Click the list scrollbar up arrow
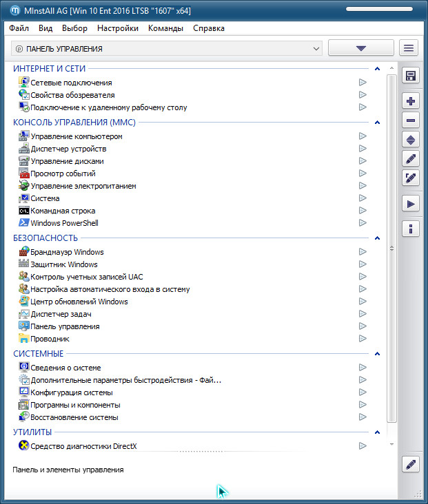The width and height of the screenshot is (428, 504). 391,68
